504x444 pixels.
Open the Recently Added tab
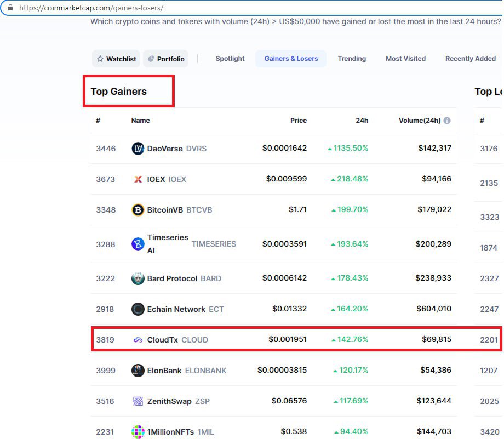point(470,59)
